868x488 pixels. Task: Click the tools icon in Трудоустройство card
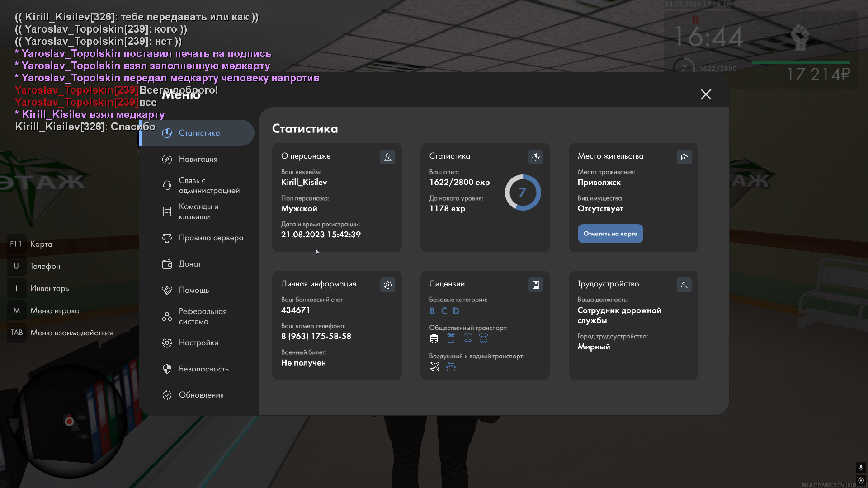pos(684,285)
